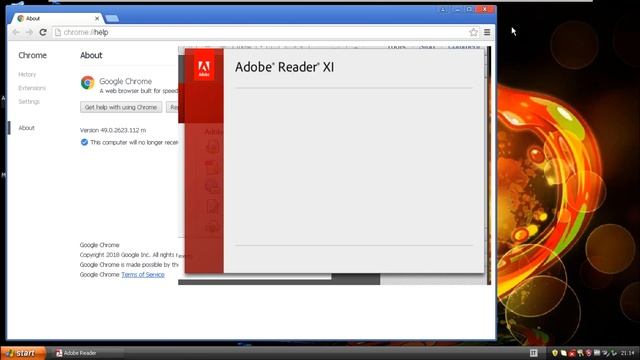Open the Chrome hamburger menu
This screenshot has height=360, width=640.
coord(487,32)
